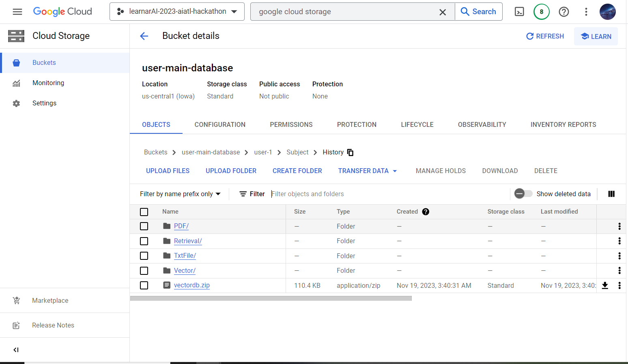Open more actions for Vector/ folder
This screenshot has height=364, width=628.
pos(619,271)
